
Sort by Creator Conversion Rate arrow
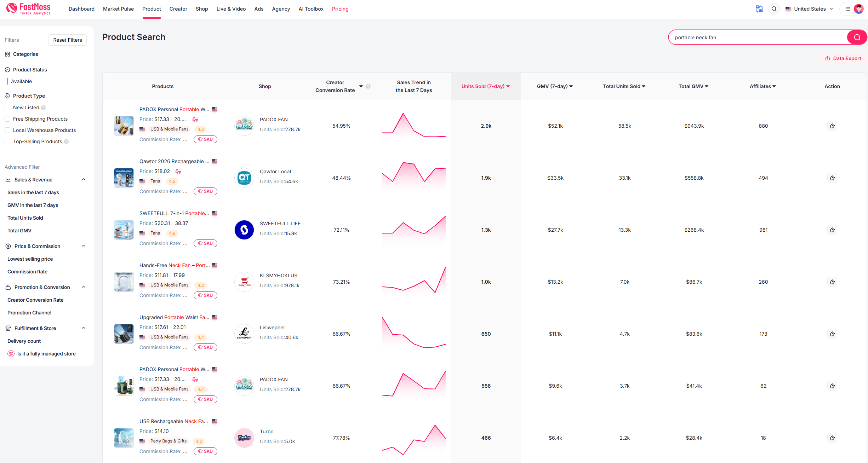pyautogui.click(x=361, y=86)
